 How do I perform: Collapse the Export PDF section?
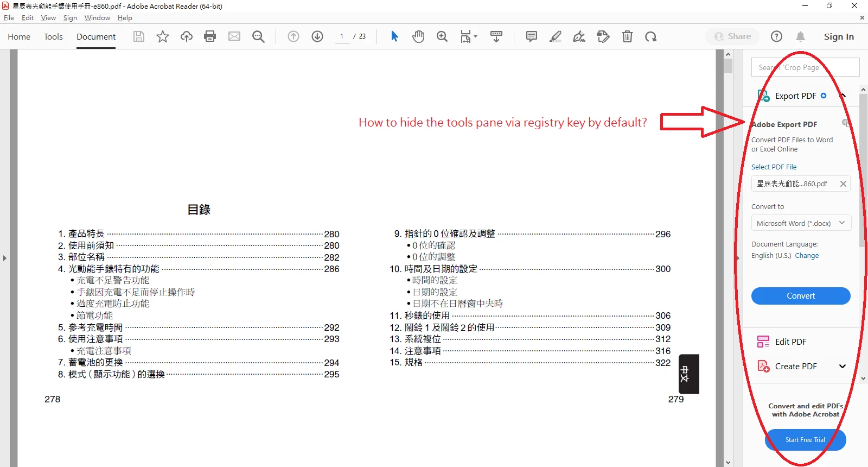pyautogui.click(x=844, y=95)
